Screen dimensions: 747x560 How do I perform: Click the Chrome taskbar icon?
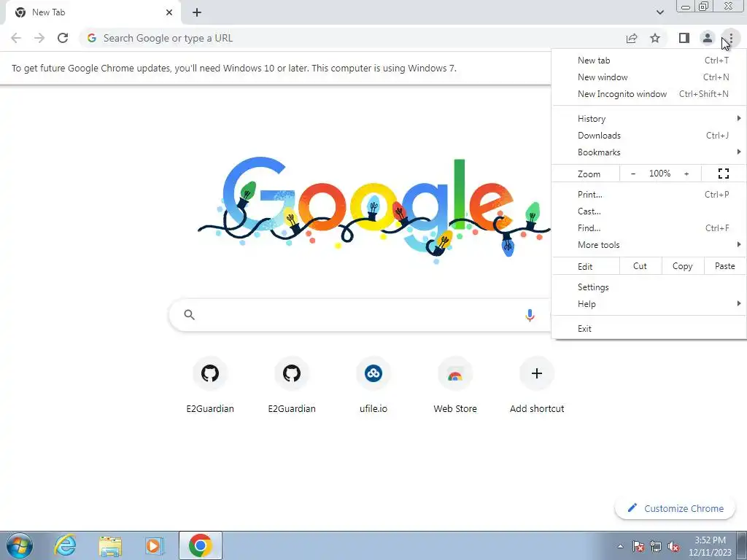coord(201,545)
